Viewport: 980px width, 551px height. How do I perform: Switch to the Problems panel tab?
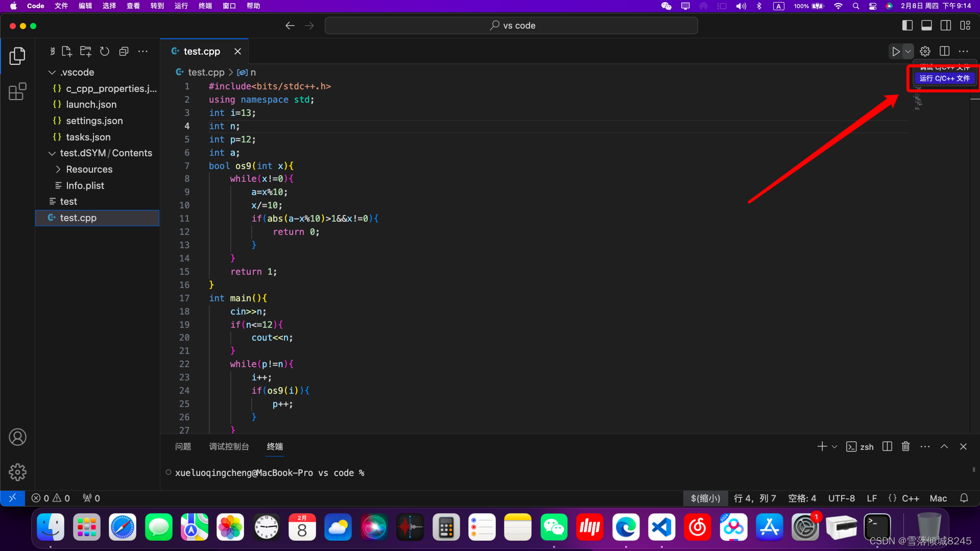183,447
